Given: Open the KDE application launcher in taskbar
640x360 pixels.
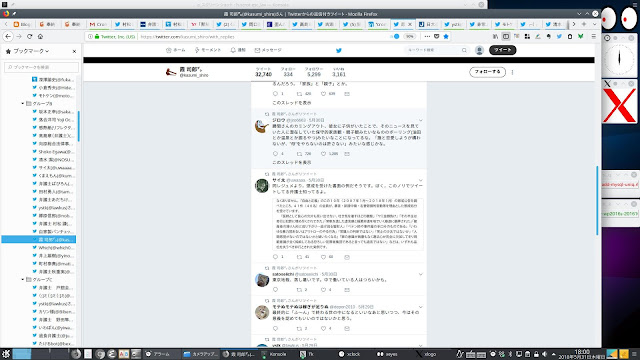Looking at the screenshot, I should (6, 354).
